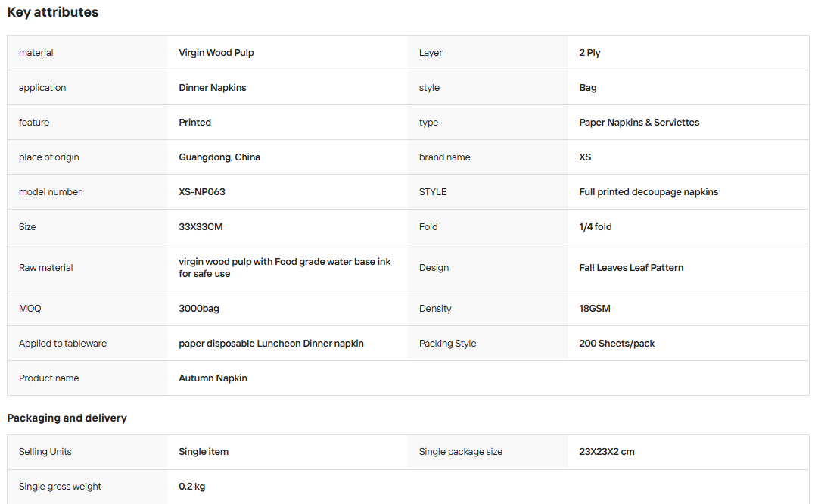Select the 33X33CM size value
The image size is (815, 504).
[201, 227]
